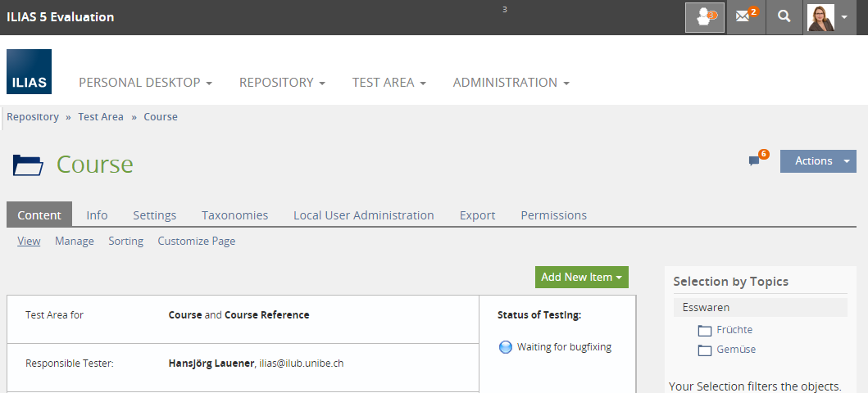
Task: Switch to the Settings tab
Action: point(154,215)
